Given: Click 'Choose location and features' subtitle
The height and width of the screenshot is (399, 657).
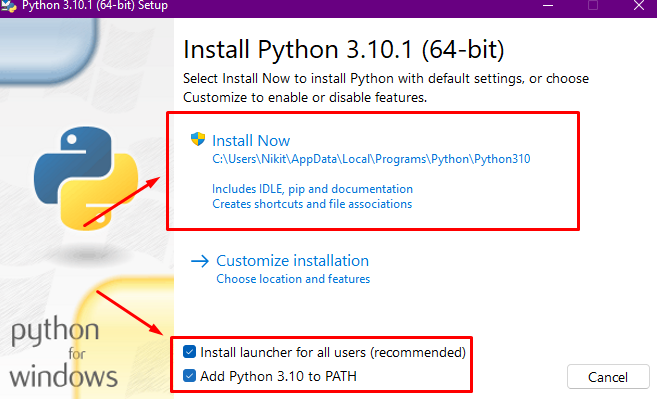Looking at the screenshot, I should [293, 279].
